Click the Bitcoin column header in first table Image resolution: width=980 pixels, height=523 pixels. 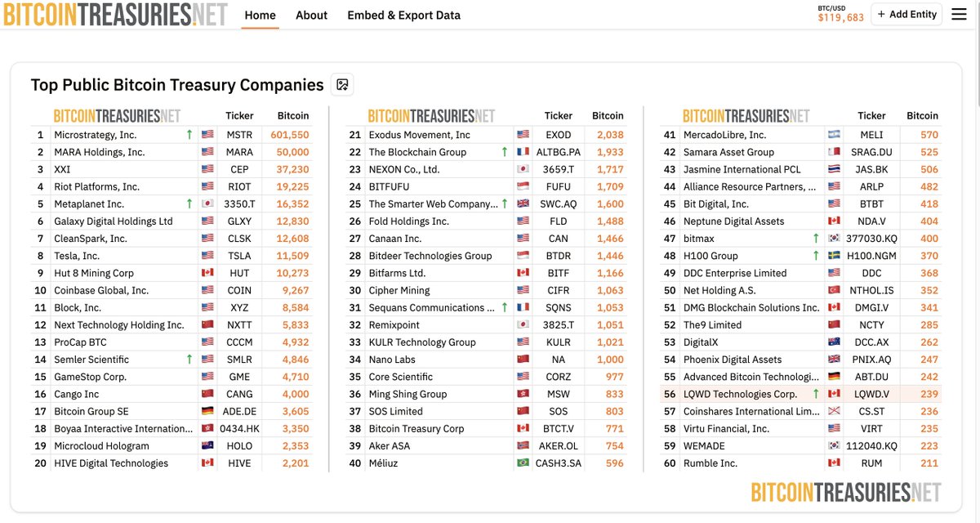click(x=293, y=116)
